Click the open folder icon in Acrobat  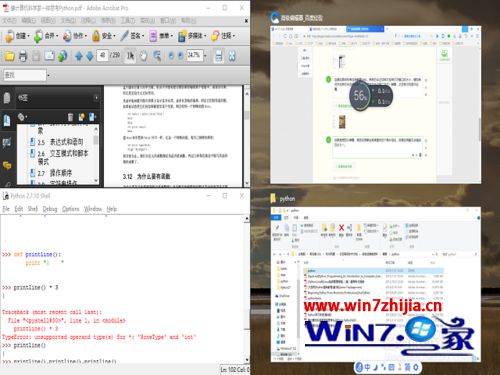tap(9, 56)
